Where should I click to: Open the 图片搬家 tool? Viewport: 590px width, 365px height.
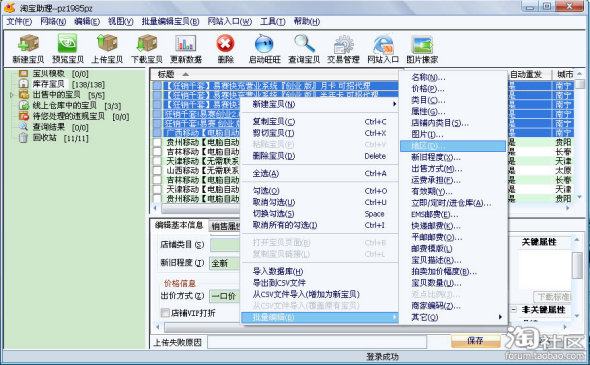[422, 49]
